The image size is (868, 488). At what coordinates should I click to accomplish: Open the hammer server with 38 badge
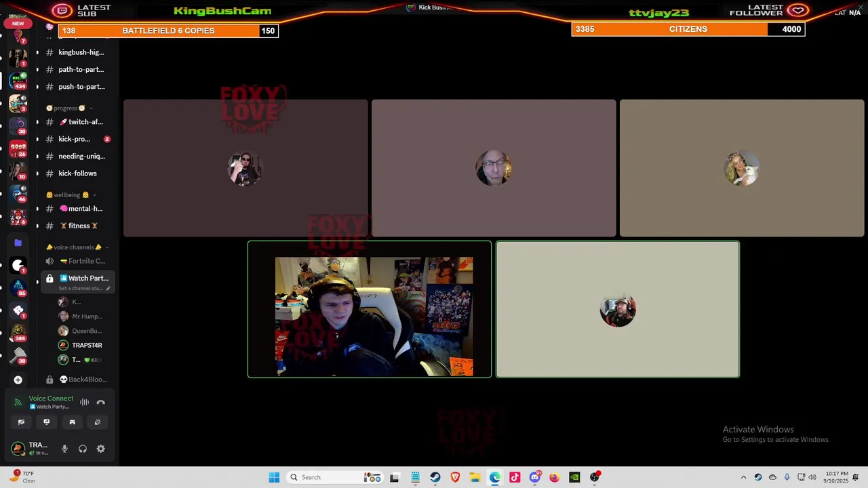point(18,356)
